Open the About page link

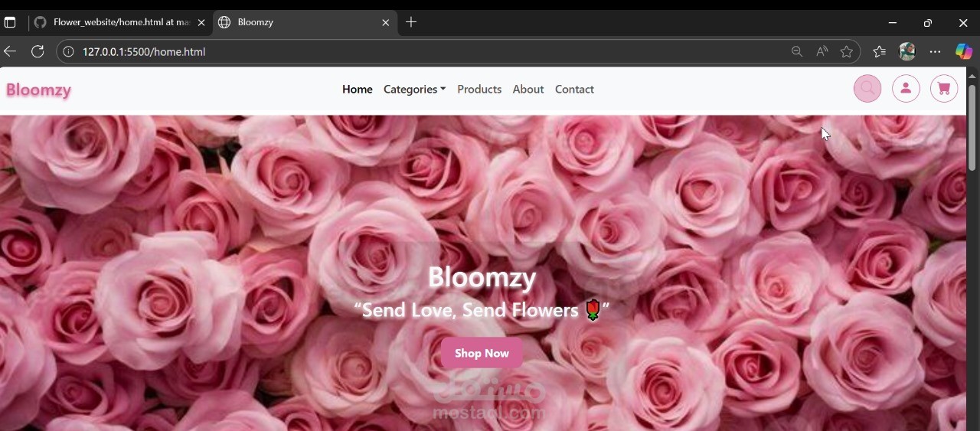point(528,90)
